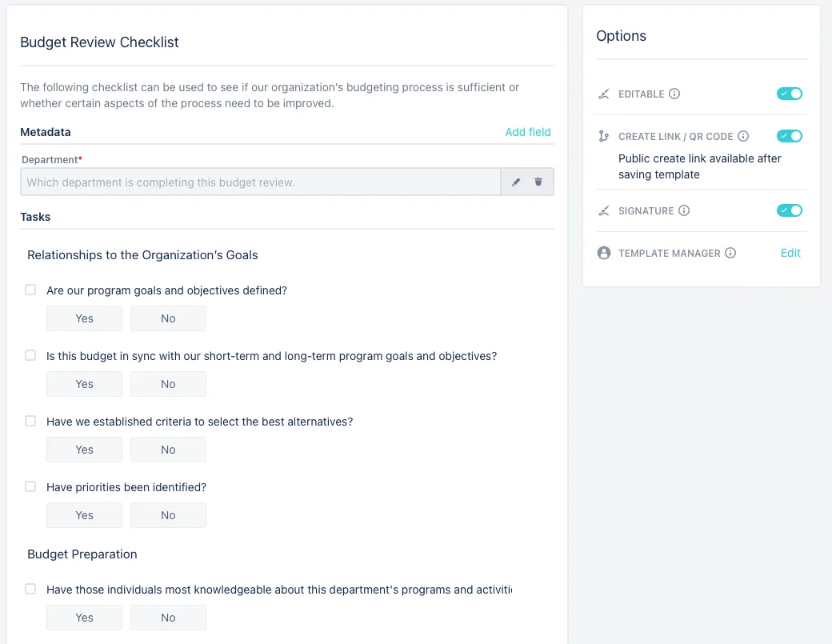Turn off the CREATE LINK / QR CODE toggle

[x=789, y=136]
